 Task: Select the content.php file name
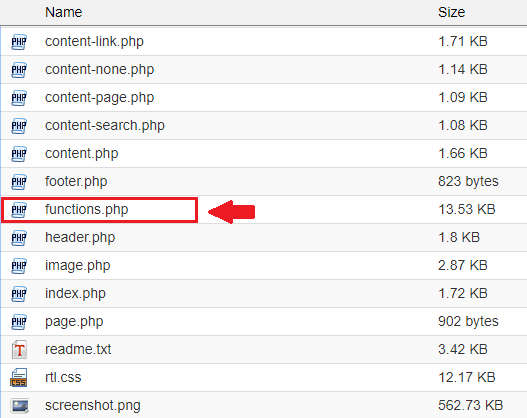pyautogui.click(x=82, y=154)
